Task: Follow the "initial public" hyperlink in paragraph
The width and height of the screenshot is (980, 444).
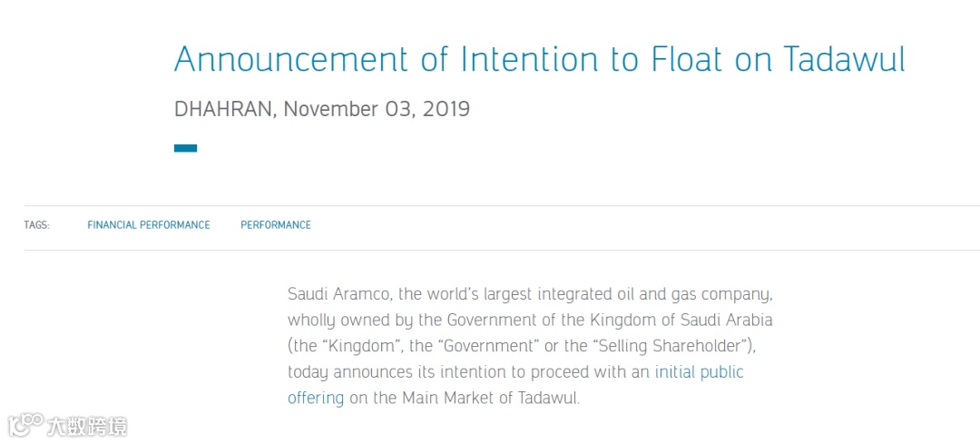Action: 700,372
